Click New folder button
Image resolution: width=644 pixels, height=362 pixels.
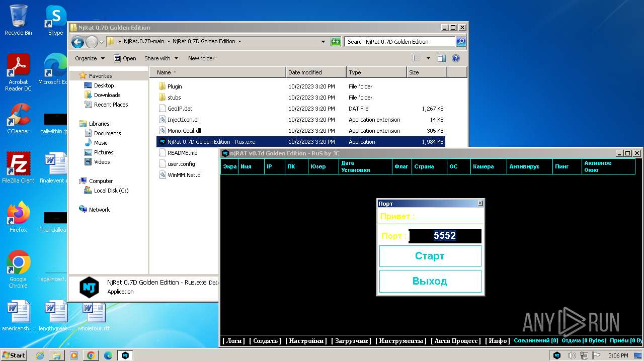tap(201, 58)
